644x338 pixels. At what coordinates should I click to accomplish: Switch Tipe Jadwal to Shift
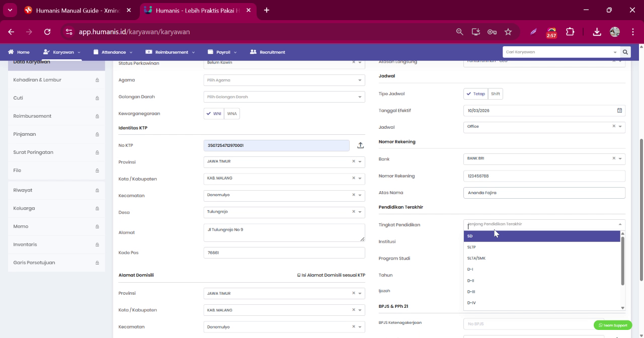pyautogui.click(x=496, y=94)
